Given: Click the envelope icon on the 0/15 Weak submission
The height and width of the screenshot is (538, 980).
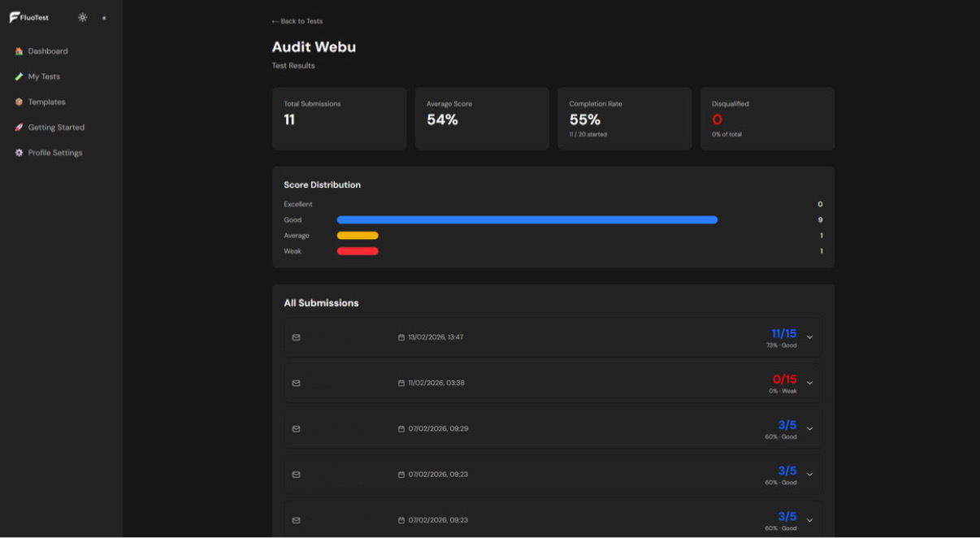Looking at the screenshot, I should coord(297,382).
